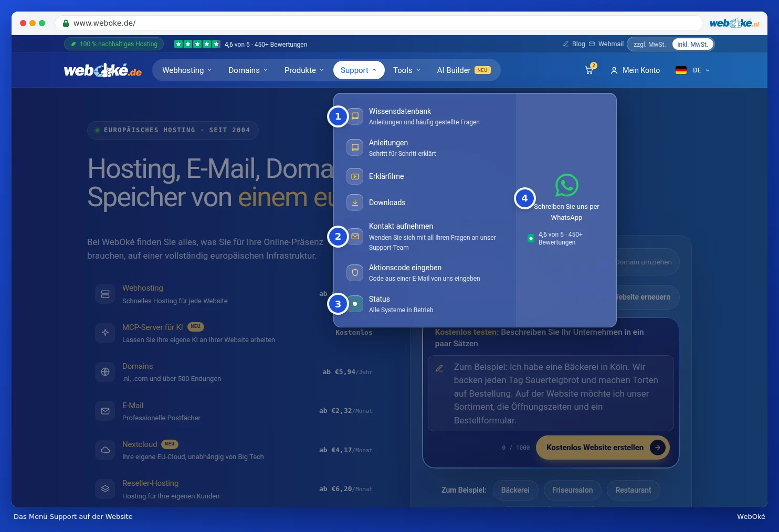Click the Erklärfilme video icon
This screenshot has width=779, height=532.
pyautogui.click(x=355, y=176)
